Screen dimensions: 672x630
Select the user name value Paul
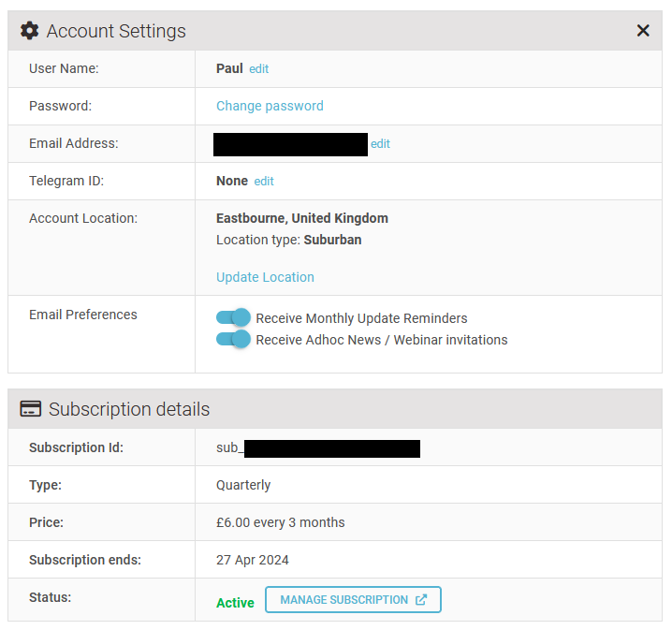click(229, 68)
